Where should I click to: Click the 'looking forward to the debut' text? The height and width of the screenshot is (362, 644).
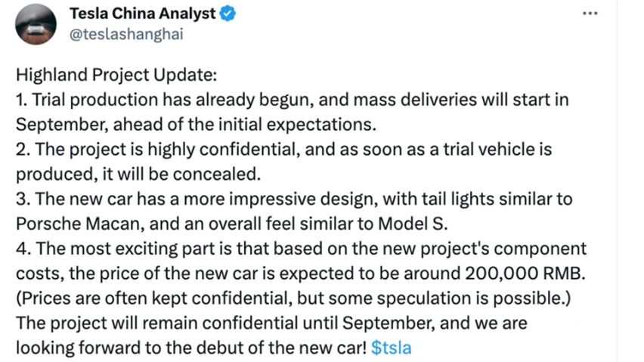tap(191, 348)
